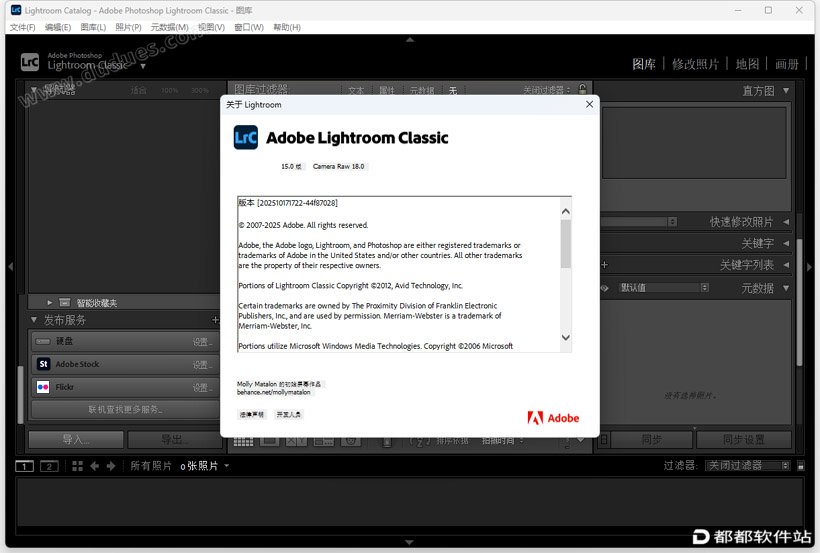Image resolution: width=820 pixels, height=553 pixels.
Task: Select second window display button 2
Action: click(x=49, y=466)
